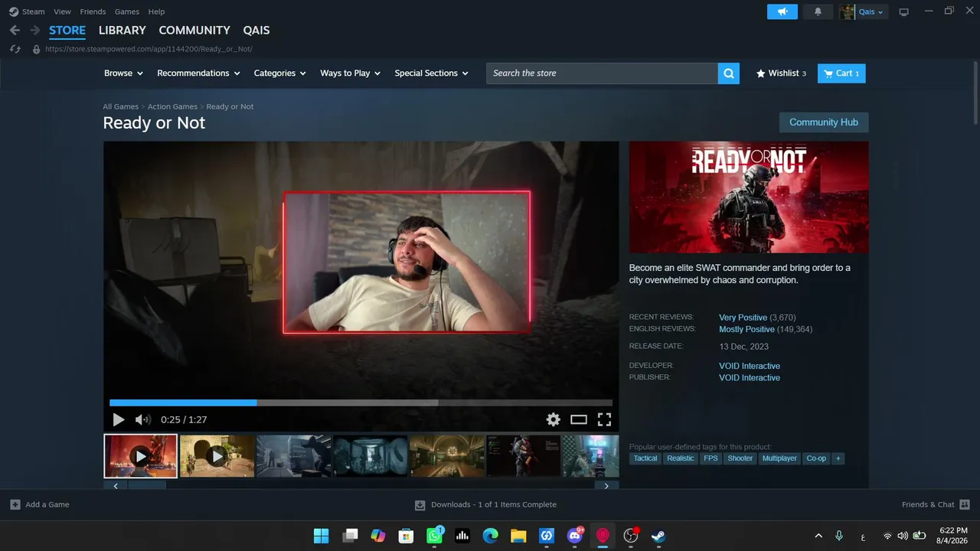The width and height of the screenshot is (980, 551).
Task: Click the Downloads icon in the bottom bar
Action: click(420, 505)
